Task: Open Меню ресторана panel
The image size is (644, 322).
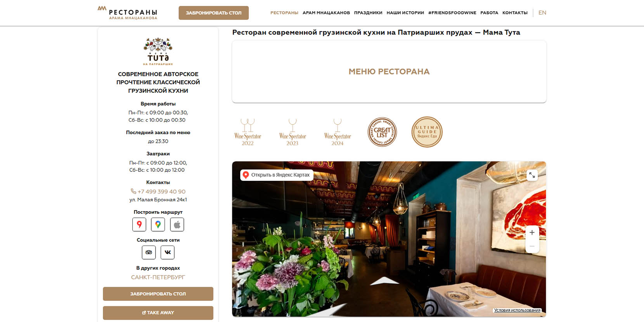Action: [x=389, y=72]
